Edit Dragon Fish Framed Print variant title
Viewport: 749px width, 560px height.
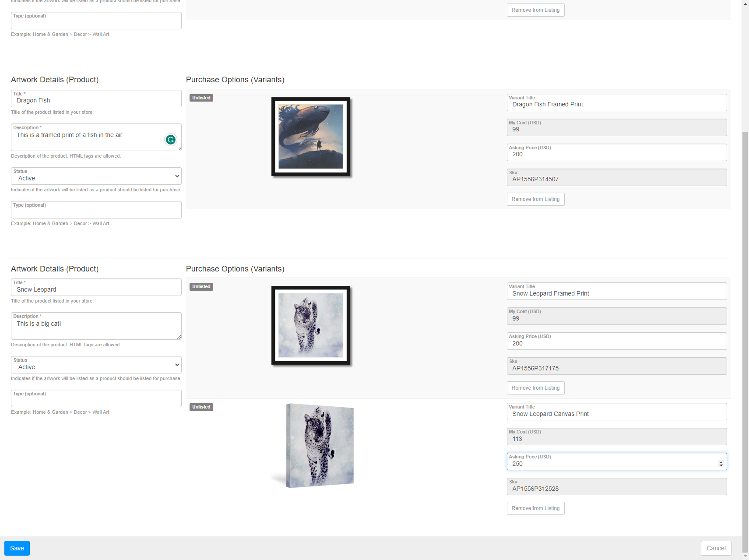click(617, 102)
